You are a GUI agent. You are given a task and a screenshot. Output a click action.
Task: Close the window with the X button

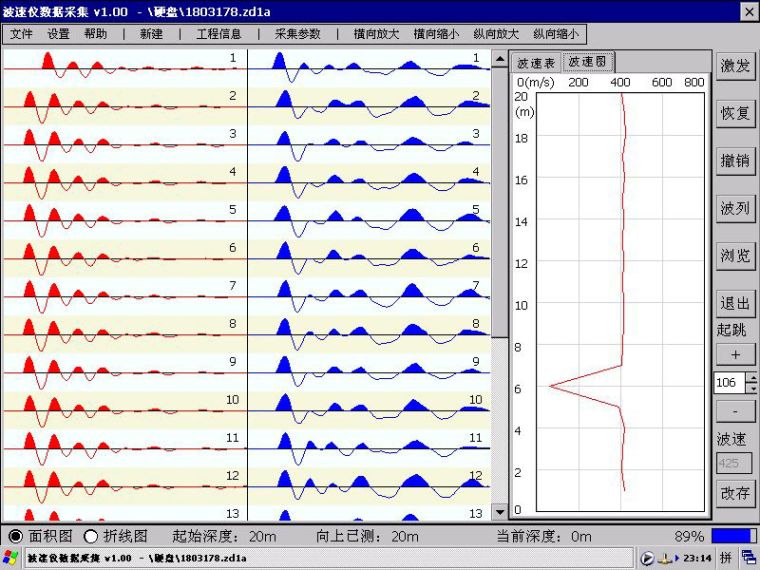click(748, 10)
